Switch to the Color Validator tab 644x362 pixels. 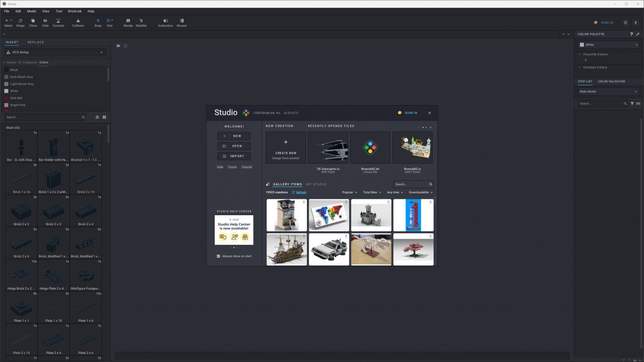tap(611, 81)
